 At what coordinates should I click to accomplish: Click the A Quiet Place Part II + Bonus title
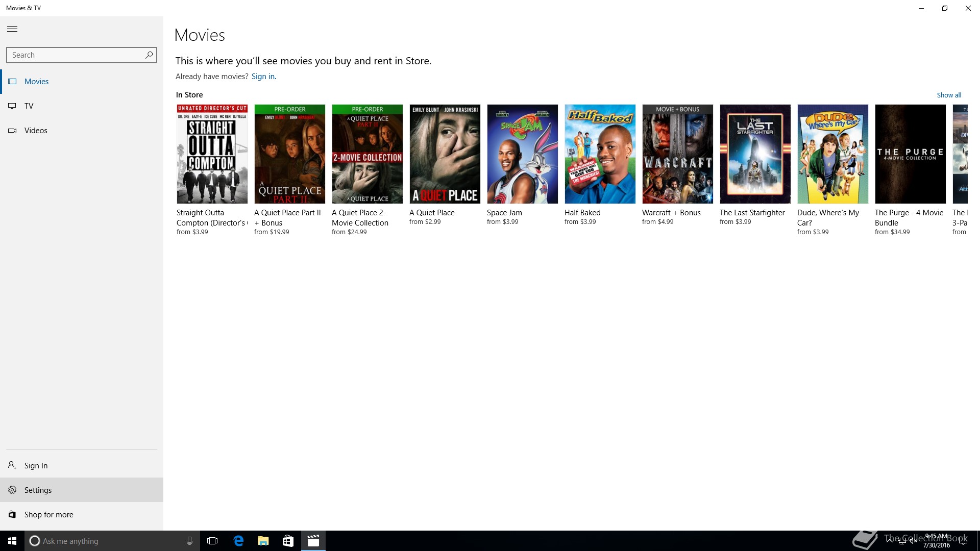point(287,218)
